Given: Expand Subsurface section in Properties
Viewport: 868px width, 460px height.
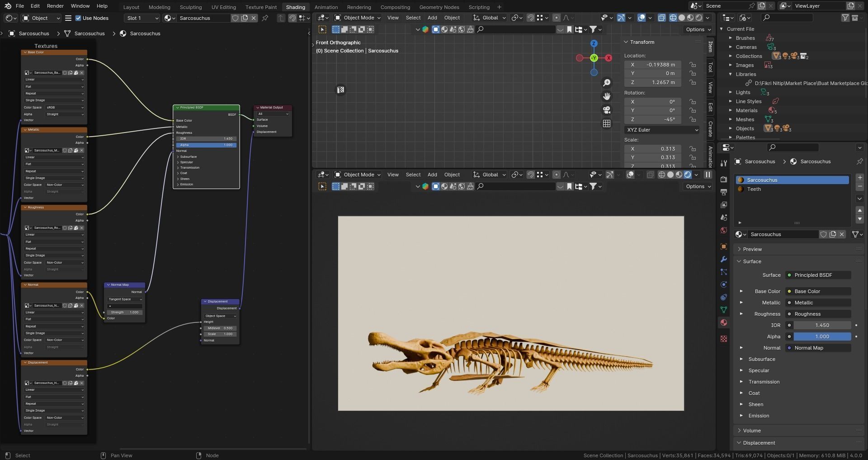Looking at the screenshot, I should [x=762, y=359].
